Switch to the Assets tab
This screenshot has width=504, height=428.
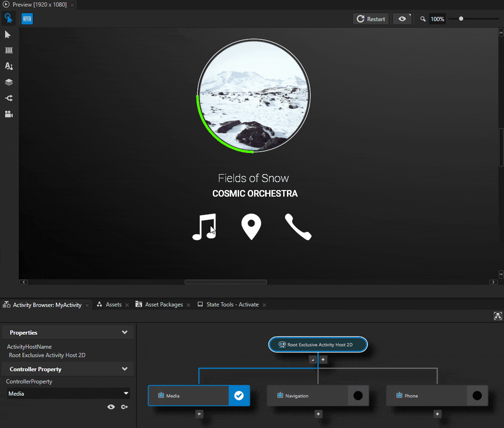(113, 305)
